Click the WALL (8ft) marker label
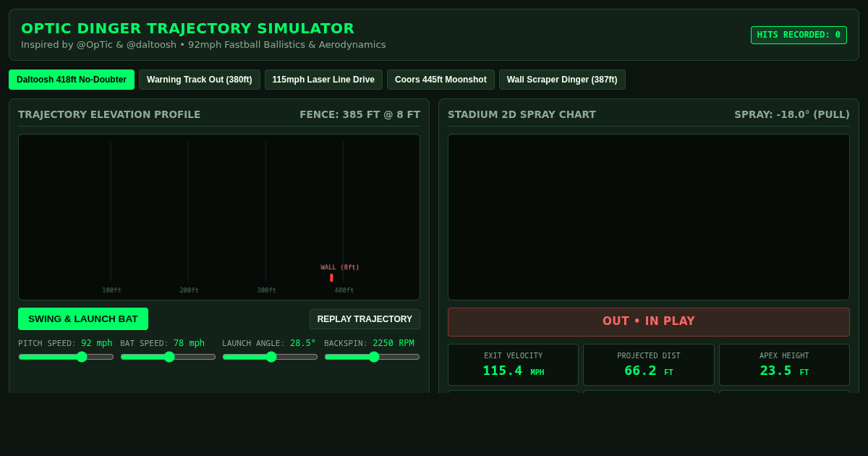The height and width of the screenshot is (456, 868). 340,267
